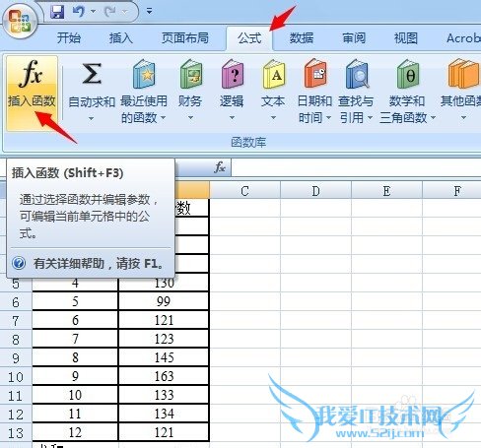This screenshot has height=448, width=481.
Task: Click into the formula bar input
Action: pyautogui.click(x=356, y=167)
